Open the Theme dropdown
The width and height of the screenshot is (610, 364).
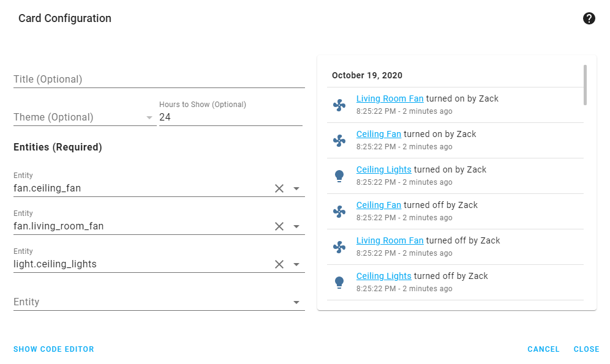click(x=149, y=117)
